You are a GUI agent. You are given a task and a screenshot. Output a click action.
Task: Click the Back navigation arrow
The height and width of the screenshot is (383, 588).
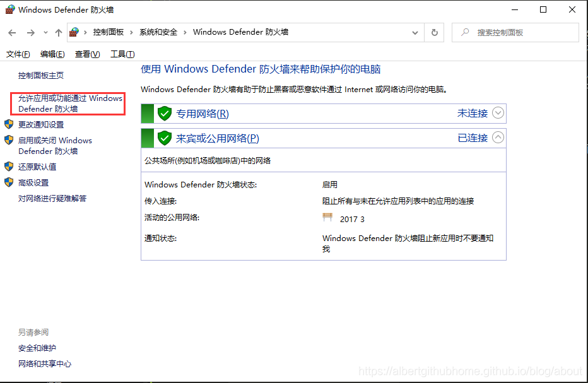tap(12, 33)
